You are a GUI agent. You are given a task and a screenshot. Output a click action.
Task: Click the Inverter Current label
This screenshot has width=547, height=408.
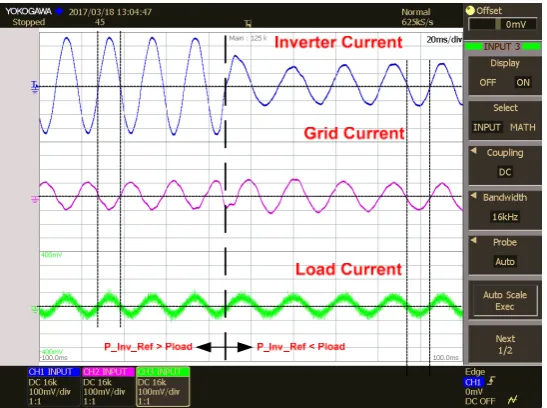click(338, 42)
